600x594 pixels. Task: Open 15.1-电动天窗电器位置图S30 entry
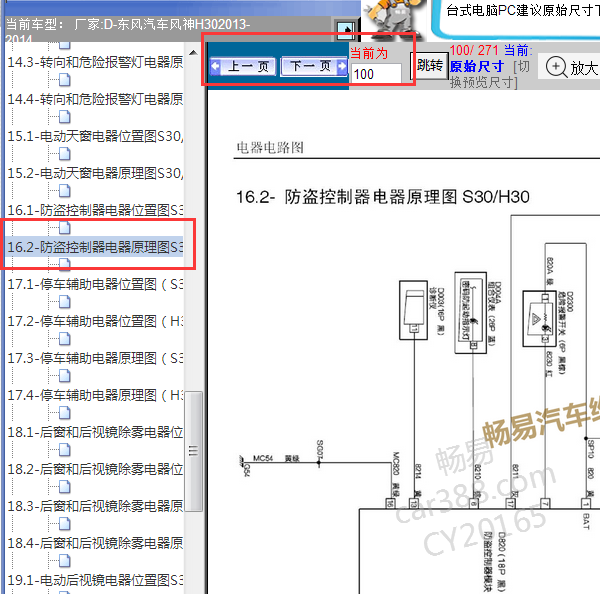click(95, 136)
